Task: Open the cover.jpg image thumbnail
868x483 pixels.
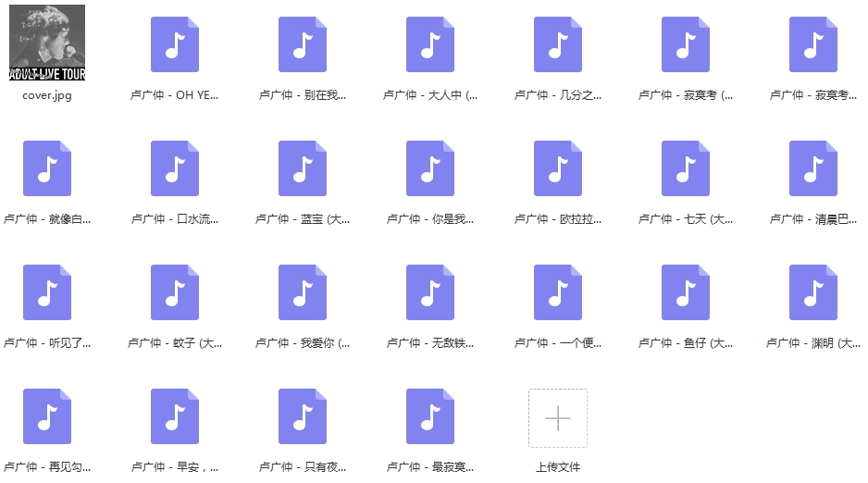Action: point(47,43)
